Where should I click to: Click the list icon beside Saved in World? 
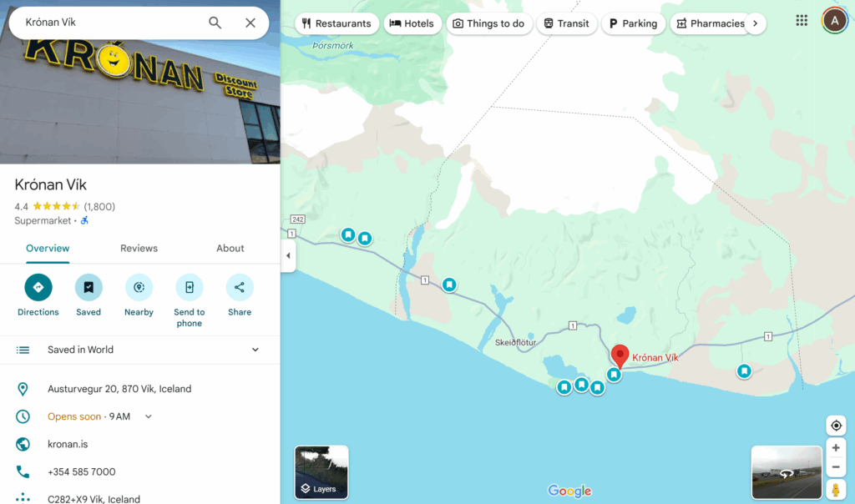coord(23,350)
